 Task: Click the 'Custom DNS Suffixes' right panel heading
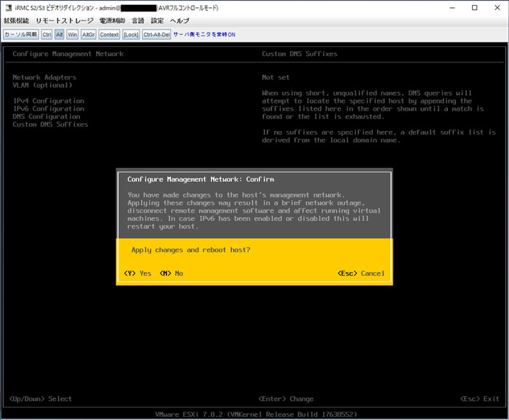(x=300, y=54)
